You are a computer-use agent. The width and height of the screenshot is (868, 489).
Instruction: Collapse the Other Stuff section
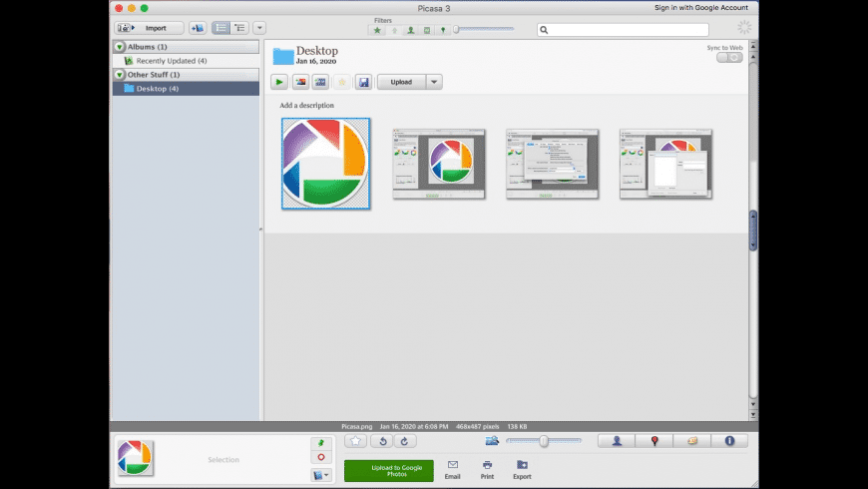click(x=120, y=75)
